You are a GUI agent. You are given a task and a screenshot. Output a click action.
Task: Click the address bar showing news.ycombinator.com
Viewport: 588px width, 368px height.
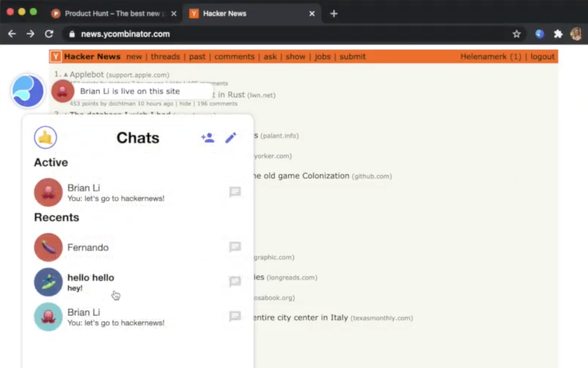pyautogui.click(x=294, y=34)
